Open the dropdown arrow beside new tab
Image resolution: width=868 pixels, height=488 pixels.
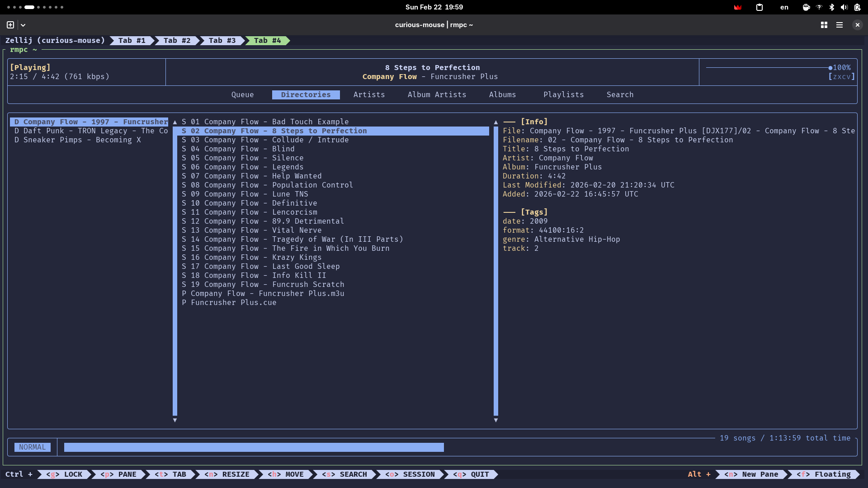[x=23, y=25]
